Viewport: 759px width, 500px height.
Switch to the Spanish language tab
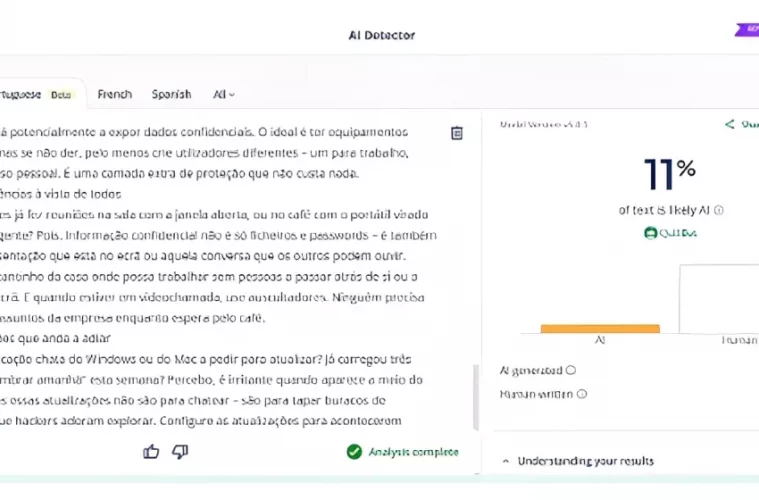click(171, 95)
